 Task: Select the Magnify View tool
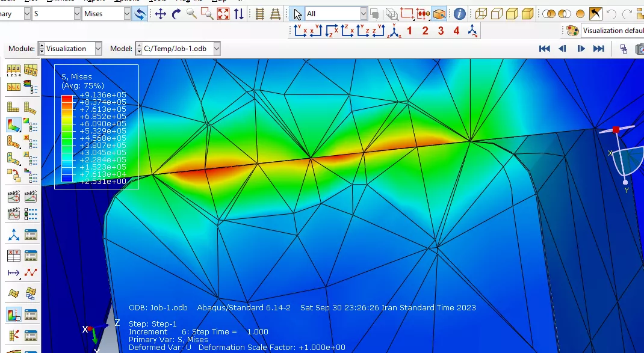(191, 14)
